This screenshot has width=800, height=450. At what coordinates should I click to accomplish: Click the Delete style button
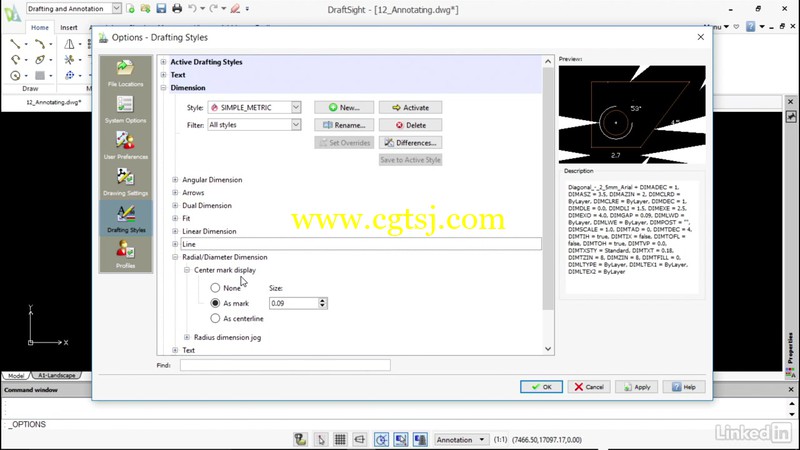coord(410,125)
